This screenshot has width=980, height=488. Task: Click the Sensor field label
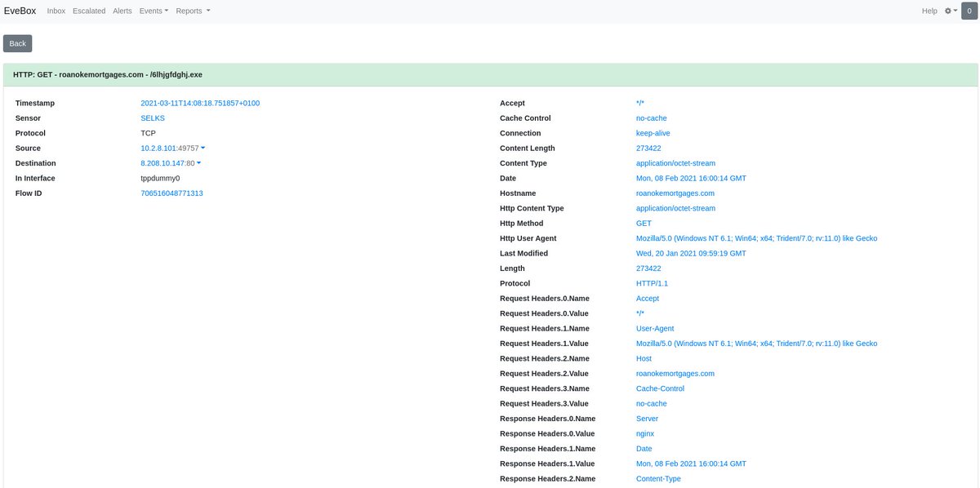28,118
